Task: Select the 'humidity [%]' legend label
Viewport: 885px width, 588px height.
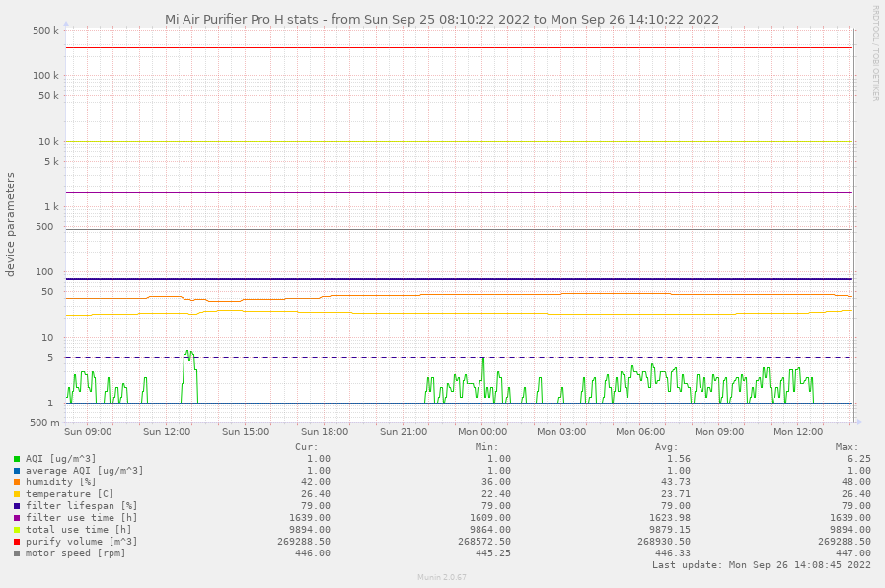Action: pos(60,482)
